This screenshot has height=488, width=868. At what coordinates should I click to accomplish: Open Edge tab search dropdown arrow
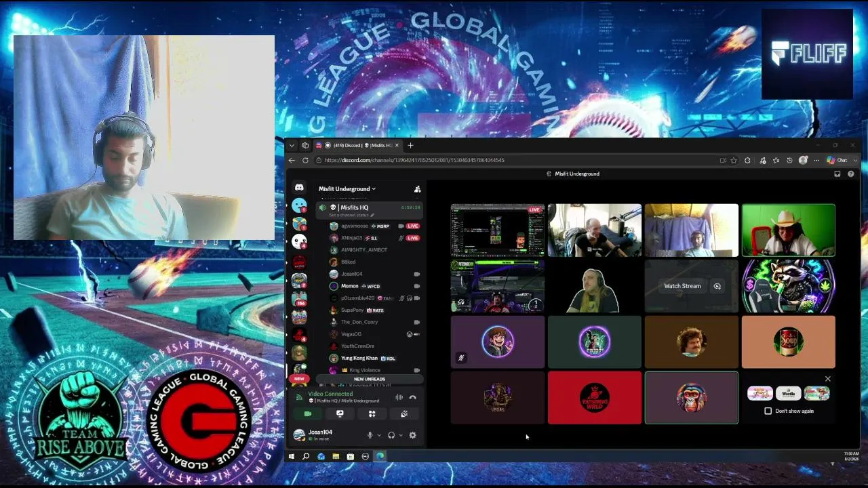pos(292,145)
